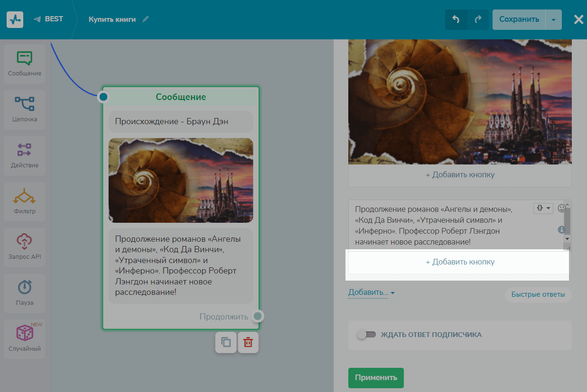Click the Продолжить output connector dot
Screen dimensions: 587x392
(x=258, y=316)
